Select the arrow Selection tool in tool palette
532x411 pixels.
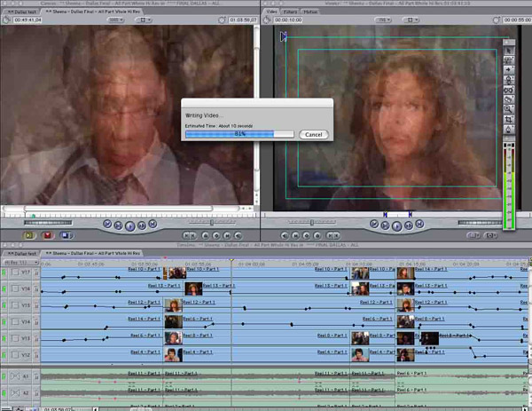[x=508, y=51]
